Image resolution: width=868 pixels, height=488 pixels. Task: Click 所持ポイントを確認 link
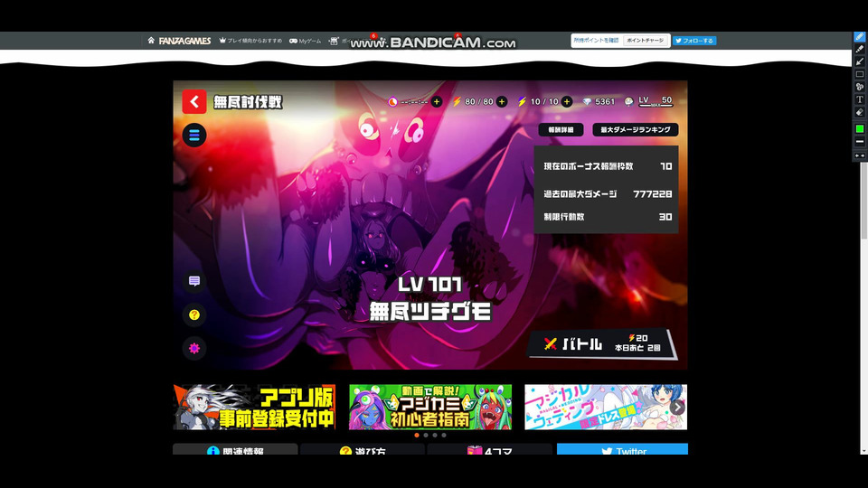(596, 41)
